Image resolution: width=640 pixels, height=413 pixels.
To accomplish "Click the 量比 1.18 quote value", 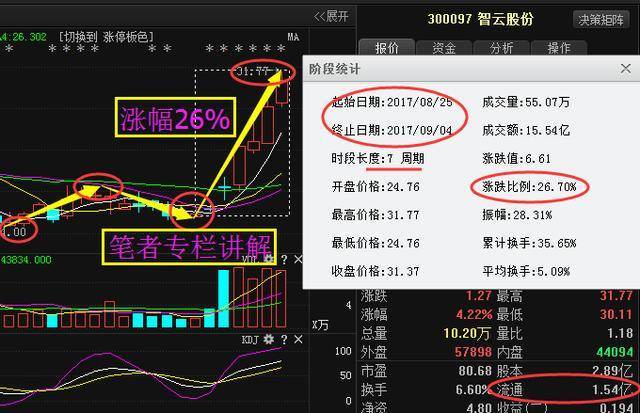I will (620, 333).
